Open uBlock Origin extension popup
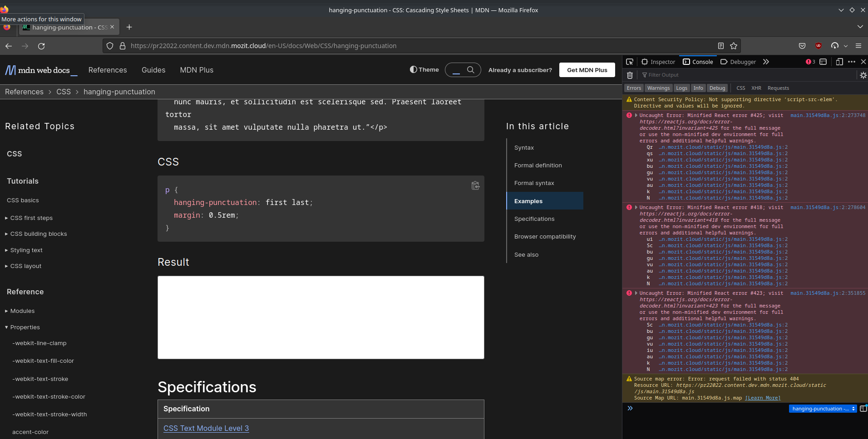Image resolution: width=868 pixels, height=439 pixels. coord(819,46)
